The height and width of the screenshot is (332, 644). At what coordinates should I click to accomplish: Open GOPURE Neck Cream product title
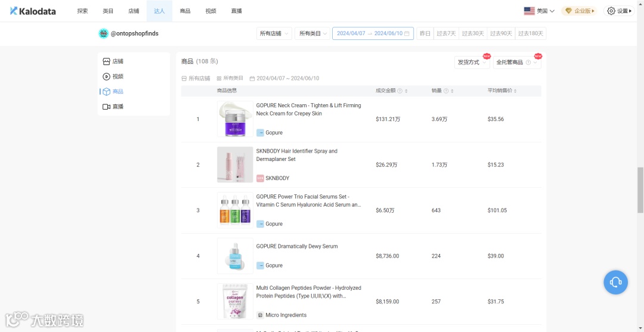[x=308, y=110]
